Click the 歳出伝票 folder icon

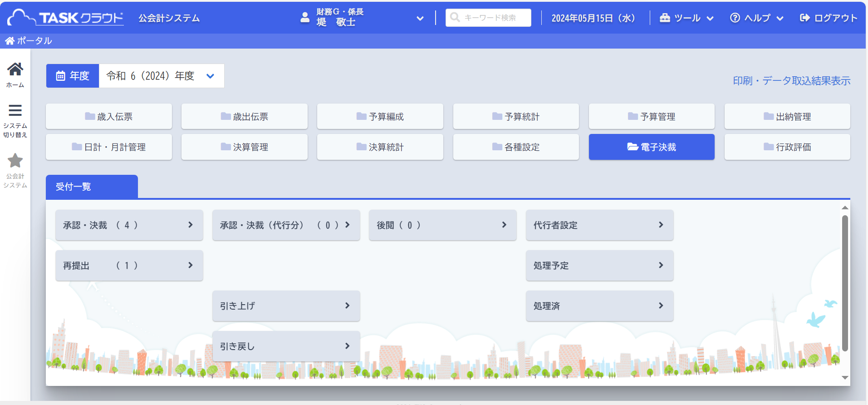(226, 116)
